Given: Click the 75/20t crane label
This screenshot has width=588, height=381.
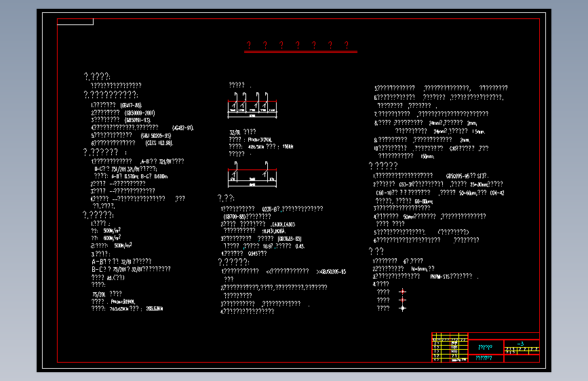Looking at the screenshot, I should click(x=99, y=294).
